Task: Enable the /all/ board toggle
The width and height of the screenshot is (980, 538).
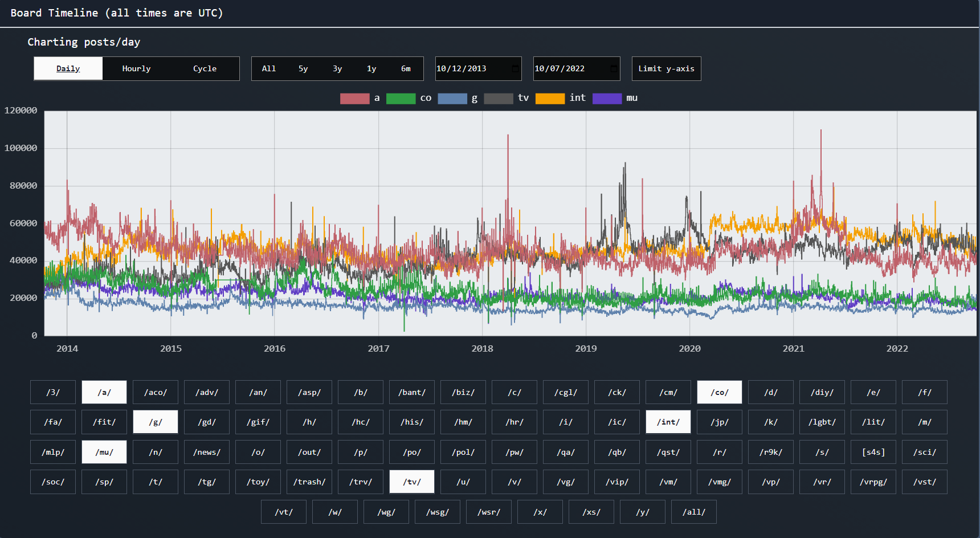Action: [x=694, y=512]
